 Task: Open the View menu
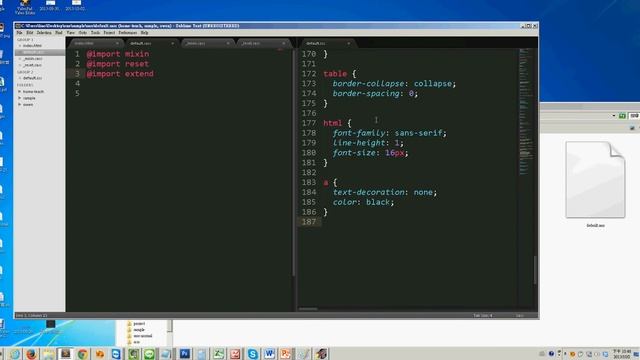(71, 33)
